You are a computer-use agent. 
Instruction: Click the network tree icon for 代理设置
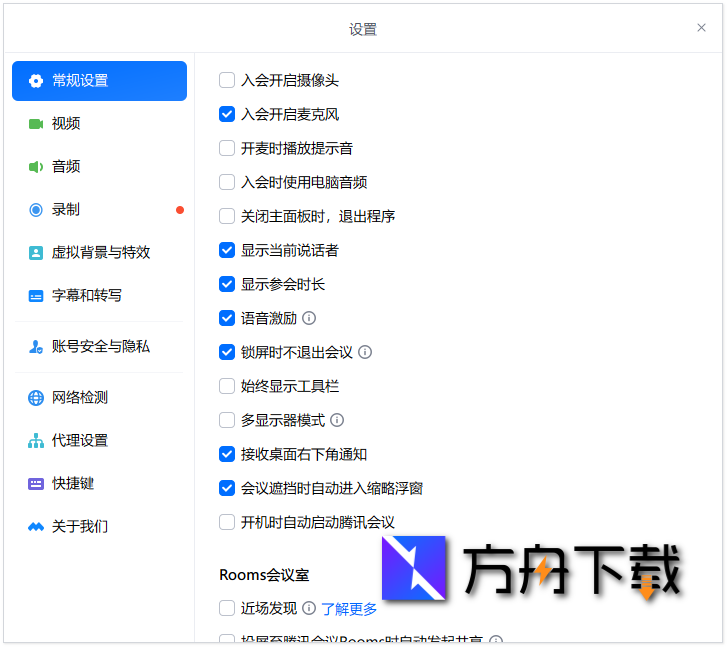36,441
